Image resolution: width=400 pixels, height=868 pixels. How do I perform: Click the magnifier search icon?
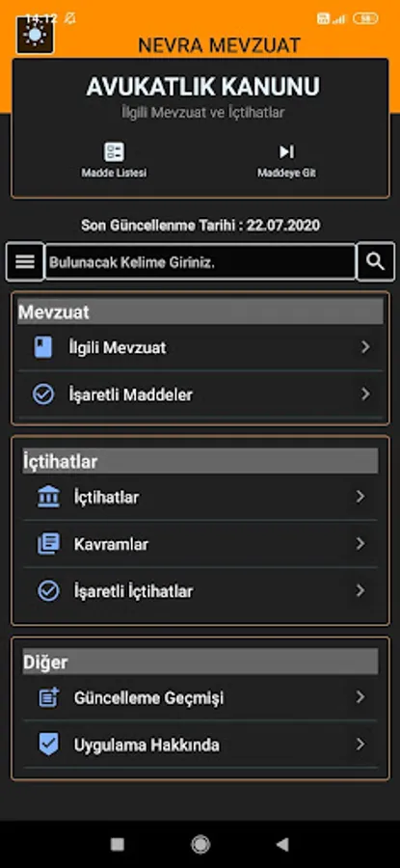pos(376,261)
